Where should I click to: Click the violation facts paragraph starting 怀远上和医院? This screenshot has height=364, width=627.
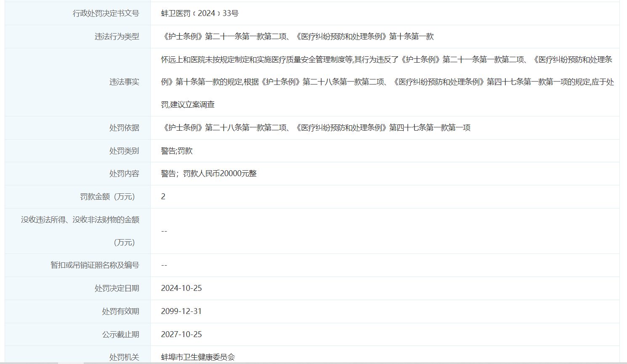coord(387,82)
